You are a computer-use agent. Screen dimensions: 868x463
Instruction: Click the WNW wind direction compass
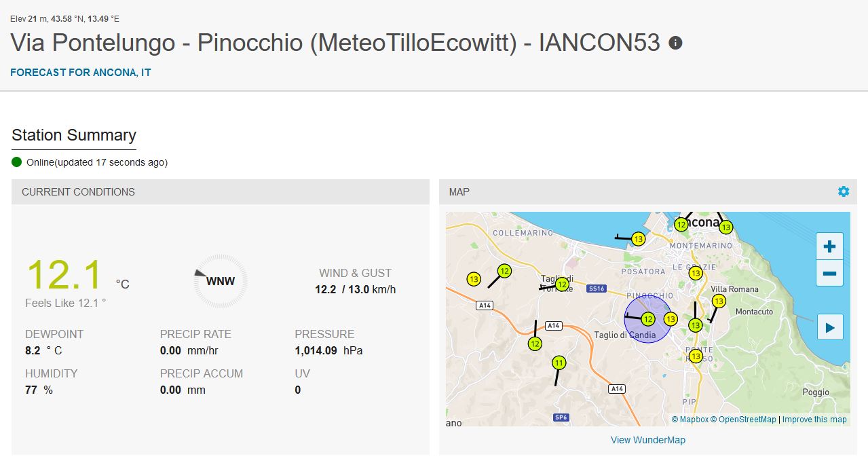[x=220, y=280]
